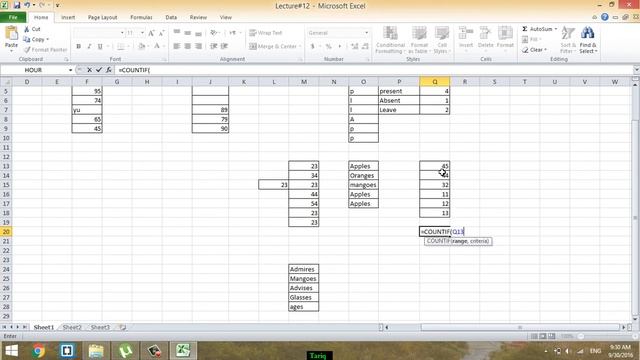
Task: Open Format as Table gallery
Action: point(419,40)
